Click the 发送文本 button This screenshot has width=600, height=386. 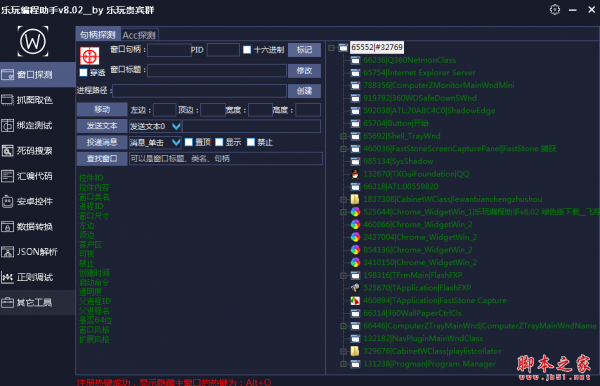click(x=102, y=126)
